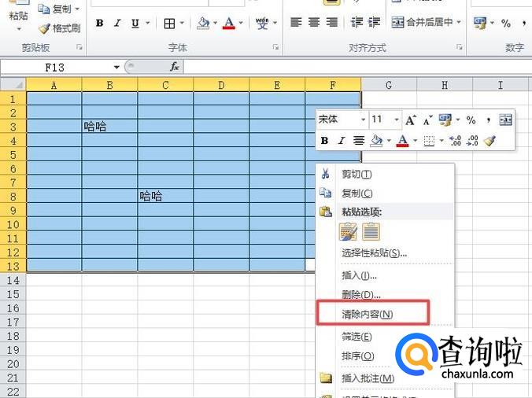Choose 插入(I)... from context menu
Viewport: 532px width, 398px height.
(385, 275)
